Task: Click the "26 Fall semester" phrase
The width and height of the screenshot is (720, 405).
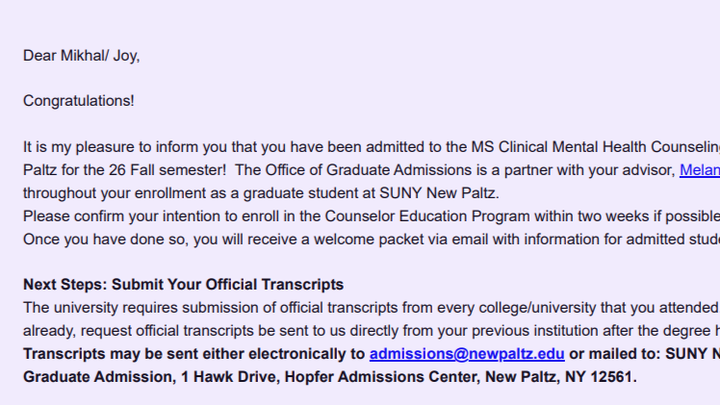Action: coord(131,170)
